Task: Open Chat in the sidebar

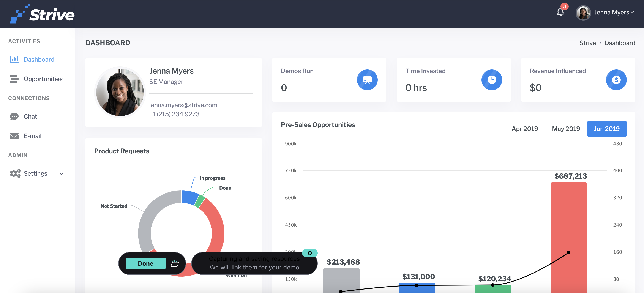Action: click(30, 117)
